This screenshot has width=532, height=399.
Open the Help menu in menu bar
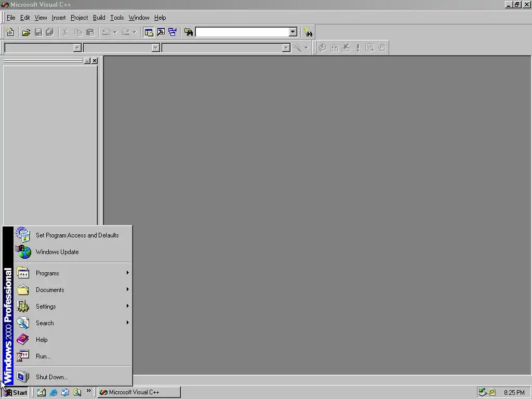coord(160,18)
